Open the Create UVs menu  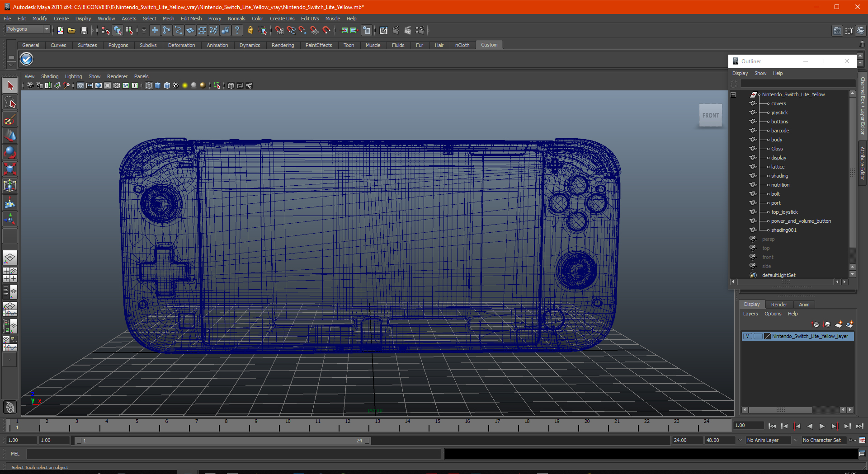pyautogui.click(x=282, y=19)
